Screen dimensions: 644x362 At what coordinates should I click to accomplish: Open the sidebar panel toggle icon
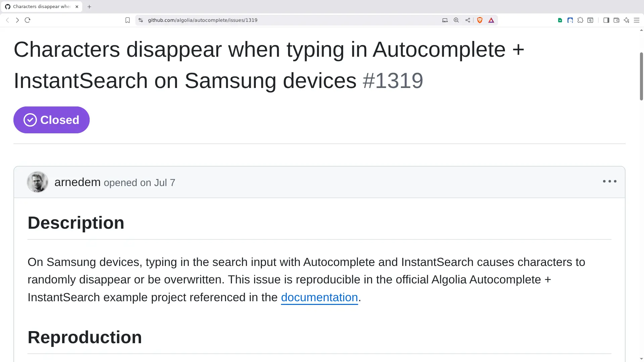[x=606, y=20]
